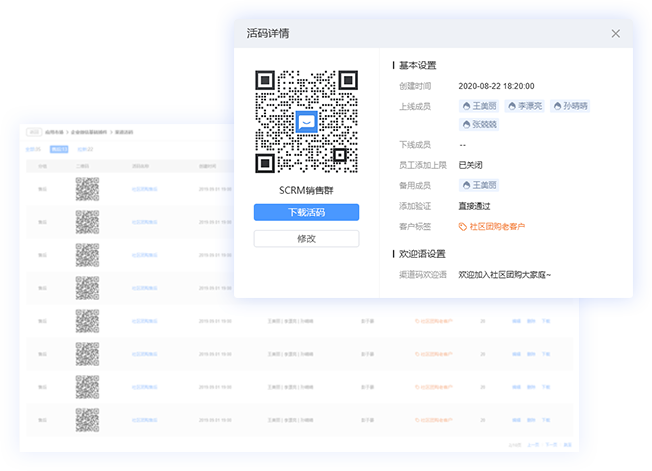Screen dimensions: 652x471
Task: Click the welcome text 欢迎加入社区团购大家庭~
Action: click(x=504, y=275)
